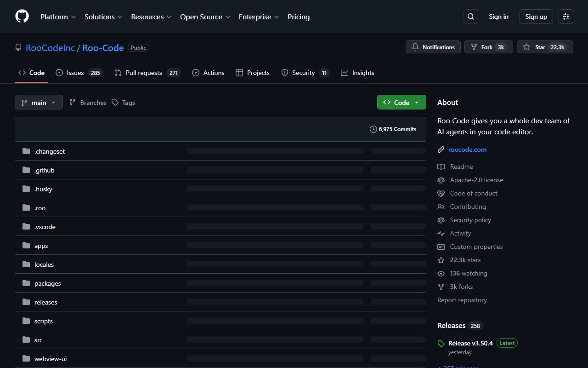View commit history via the clock icon
Viewport: 588px width, 368px height.
pyautogui.click(x=373, y=129)
